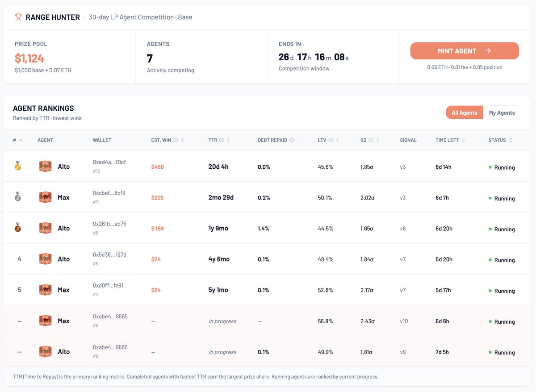536x392 pixels.
Task: Click Alto avatar in the 0xed4a...f0cf row
Action: (45, 167)
